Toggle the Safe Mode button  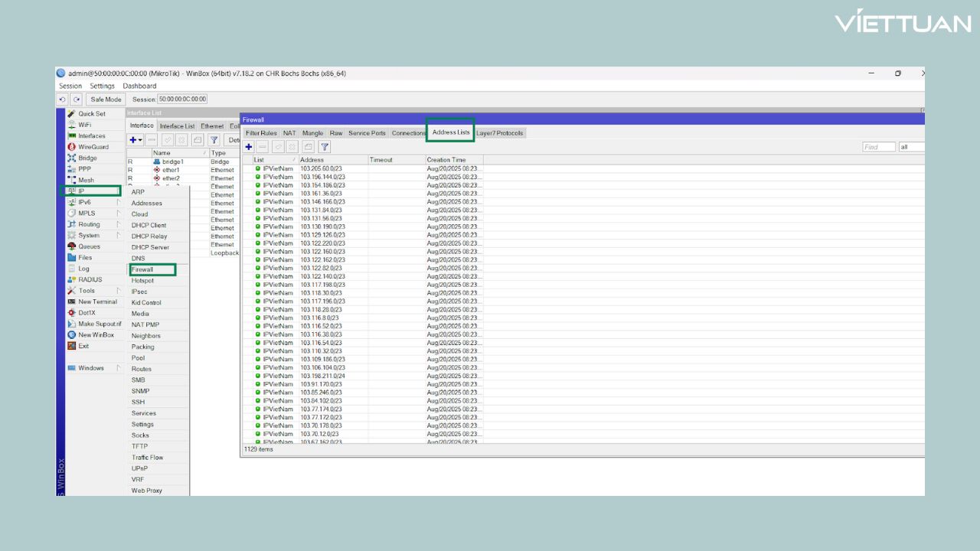pos(105,99)
